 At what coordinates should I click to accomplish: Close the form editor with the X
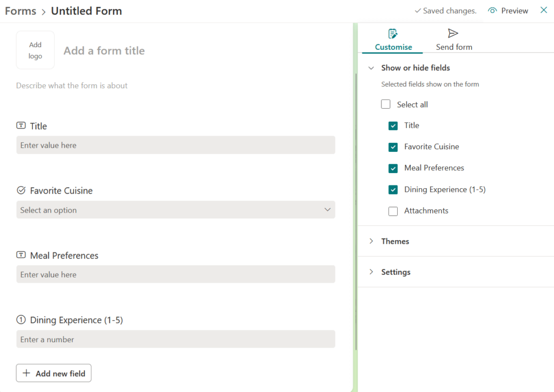544,10
